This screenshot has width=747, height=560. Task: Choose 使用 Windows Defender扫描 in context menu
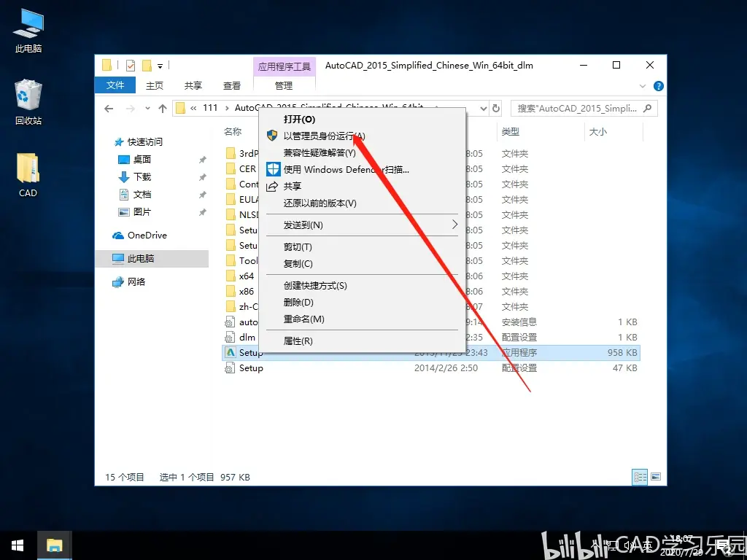tap(362, 169)
